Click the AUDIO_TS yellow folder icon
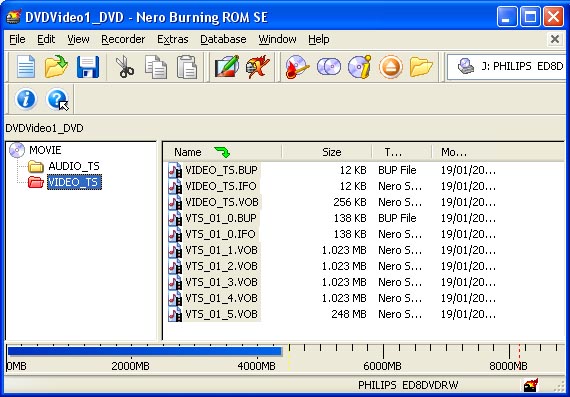The height and width of the screenshot is (397, 570). (36, 166)
